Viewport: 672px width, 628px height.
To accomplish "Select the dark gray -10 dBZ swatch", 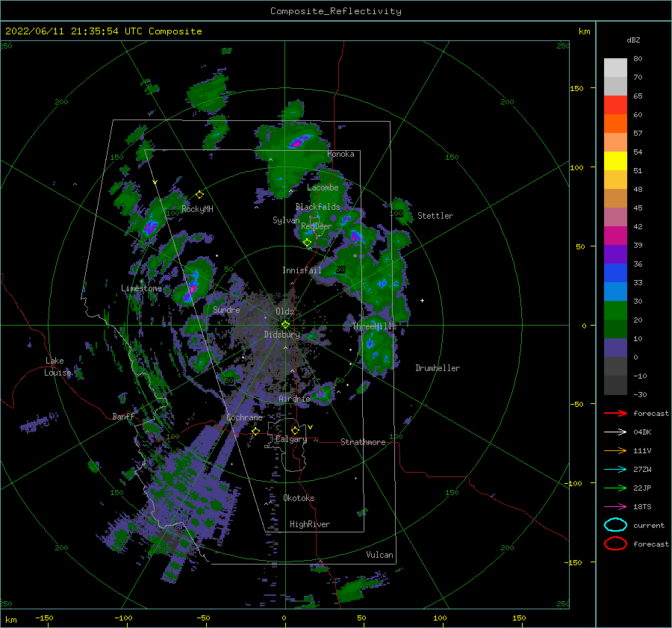I will 615,385.
